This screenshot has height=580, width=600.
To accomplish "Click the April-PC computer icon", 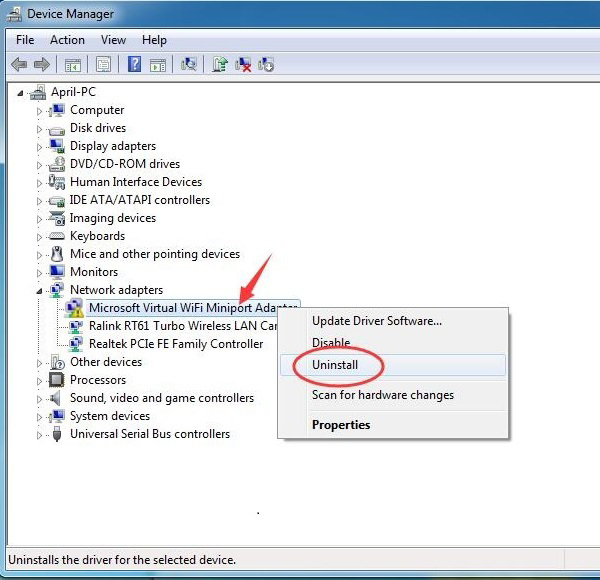I will coord(38,92).
